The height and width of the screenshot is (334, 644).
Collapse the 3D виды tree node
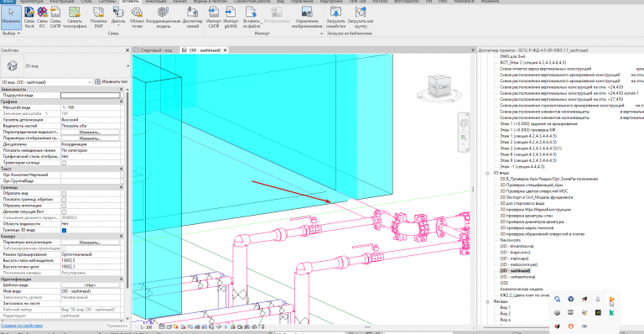tap(487, 173)
